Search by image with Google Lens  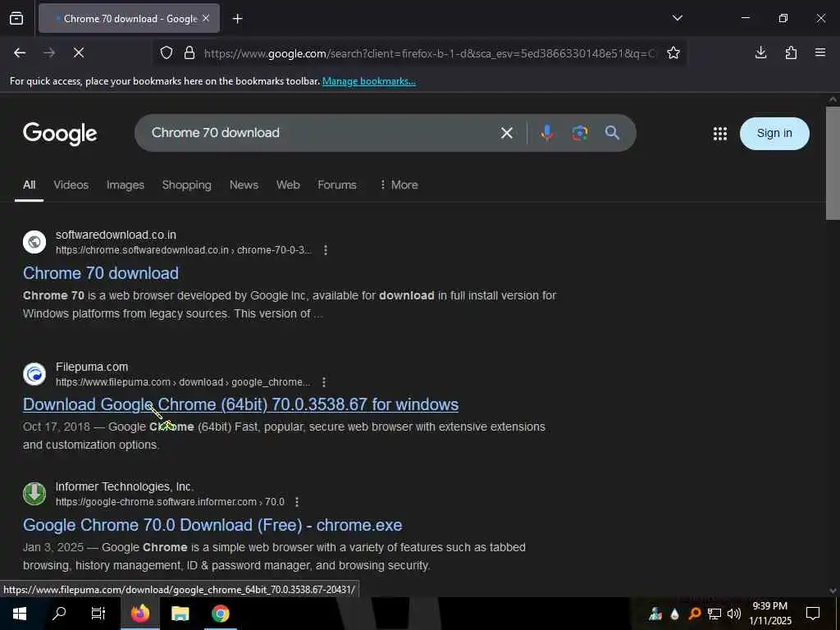pos(580,133)
